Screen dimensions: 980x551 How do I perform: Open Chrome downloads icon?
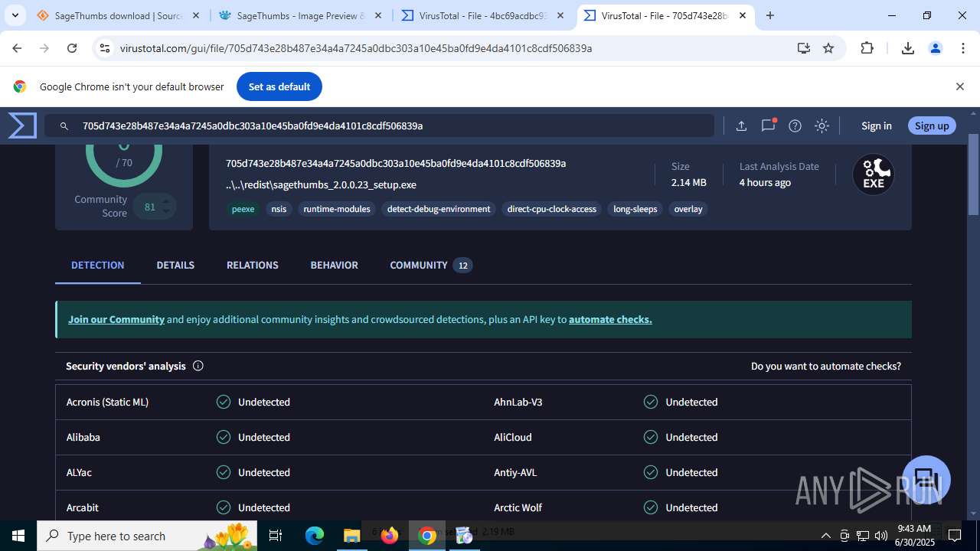908,48
